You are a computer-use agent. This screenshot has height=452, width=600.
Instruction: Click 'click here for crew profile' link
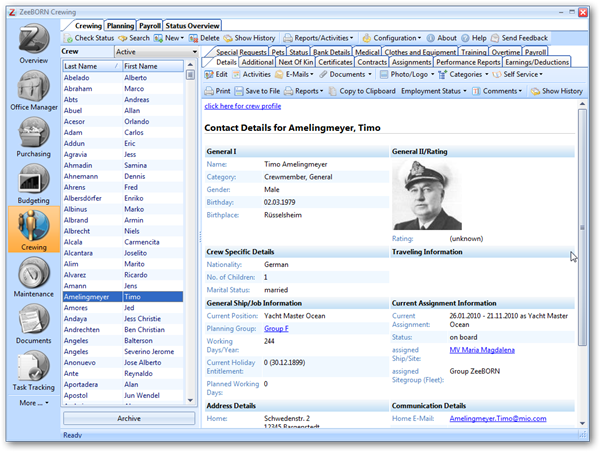tap(243, 106)
